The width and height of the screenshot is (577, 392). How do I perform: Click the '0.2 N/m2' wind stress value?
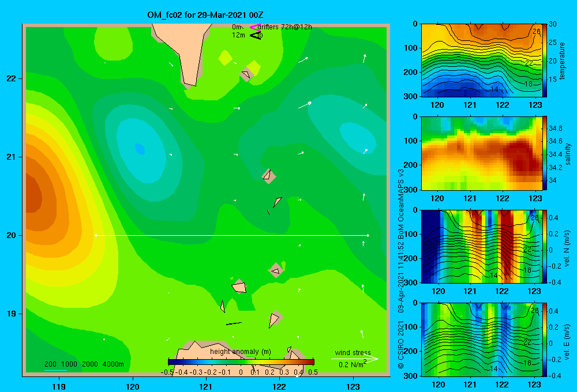353,364
